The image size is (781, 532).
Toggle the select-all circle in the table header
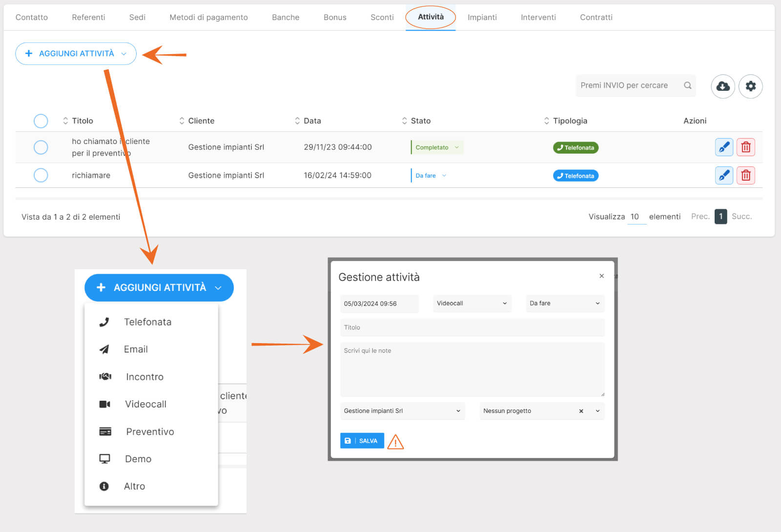pos(41,121)
